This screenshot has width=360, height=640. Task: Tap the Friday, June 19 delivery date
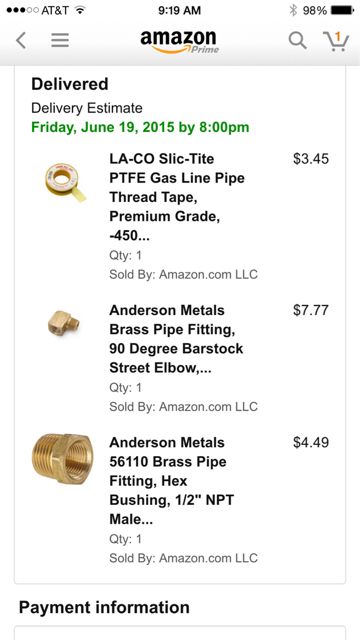click(x=140, y=127)
